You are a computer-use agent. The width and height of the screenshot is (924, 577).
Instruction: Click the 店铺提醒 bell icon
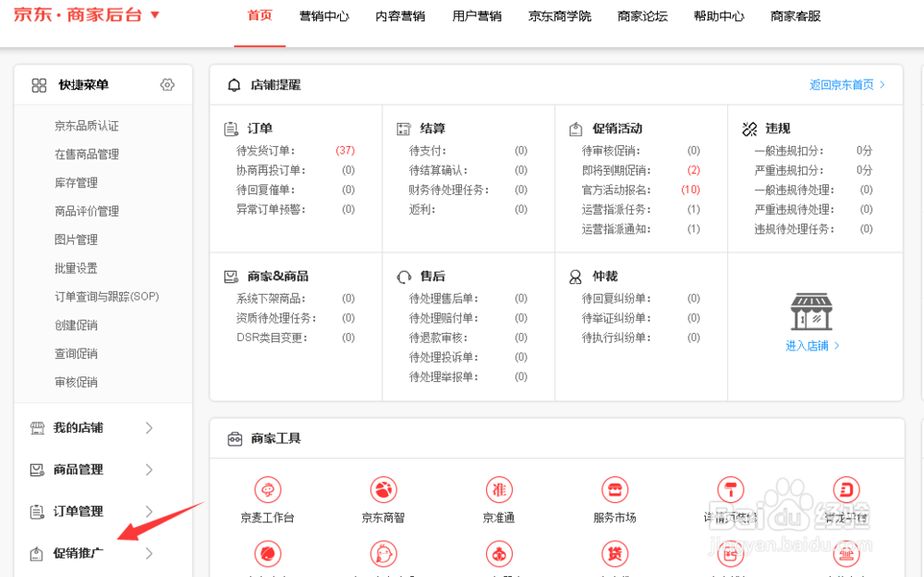pyautogui.click(x=234, y=85)
